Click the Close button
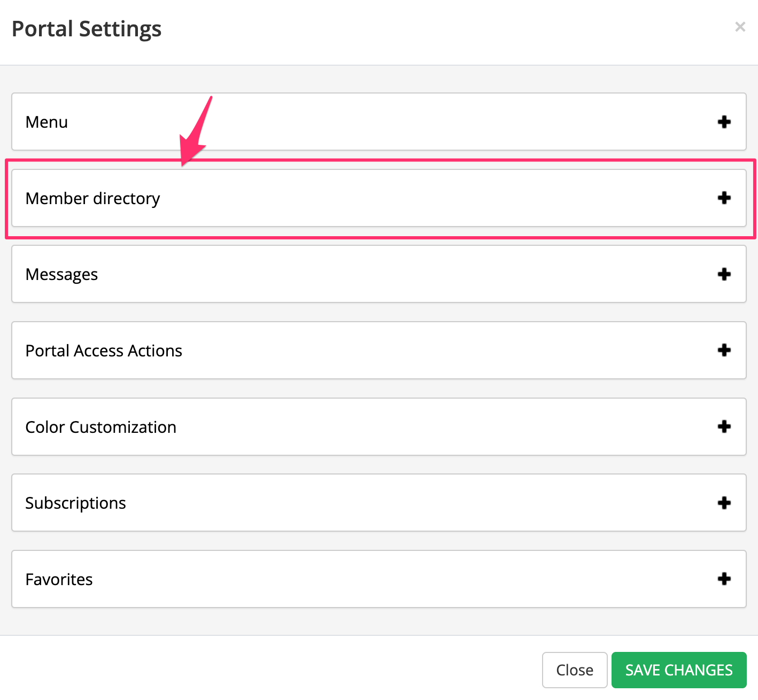The height and width of the screenshot is (700, 758). click(575, 670)
